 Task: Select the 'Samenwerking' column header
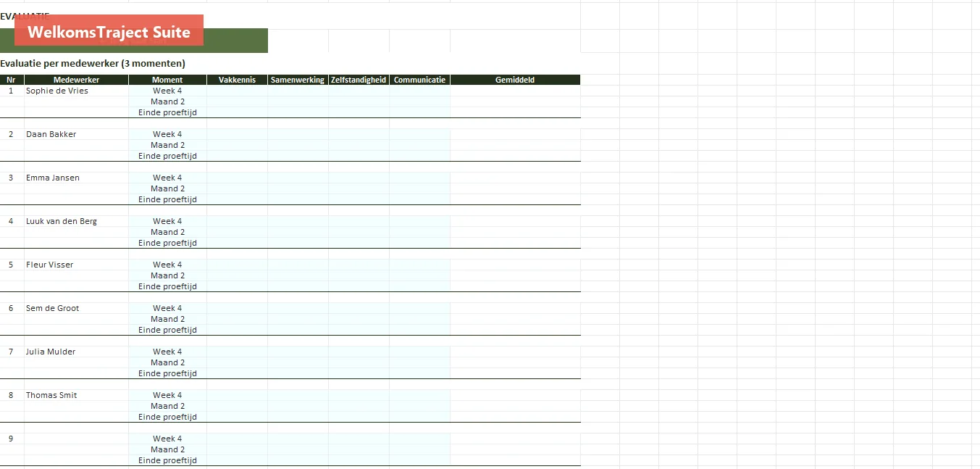click(x=298, y=80)
